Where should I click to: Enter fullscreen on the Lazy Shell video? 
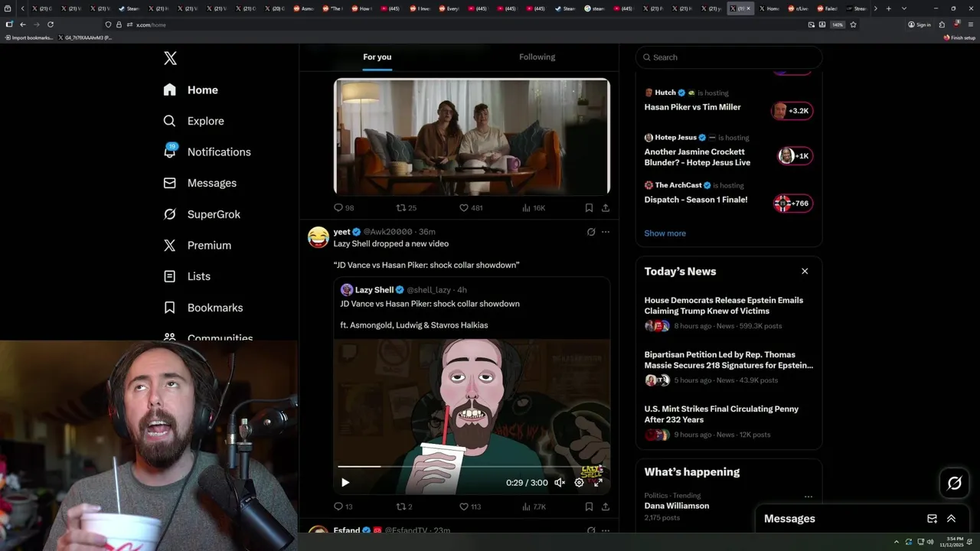[x=598, y=482]
